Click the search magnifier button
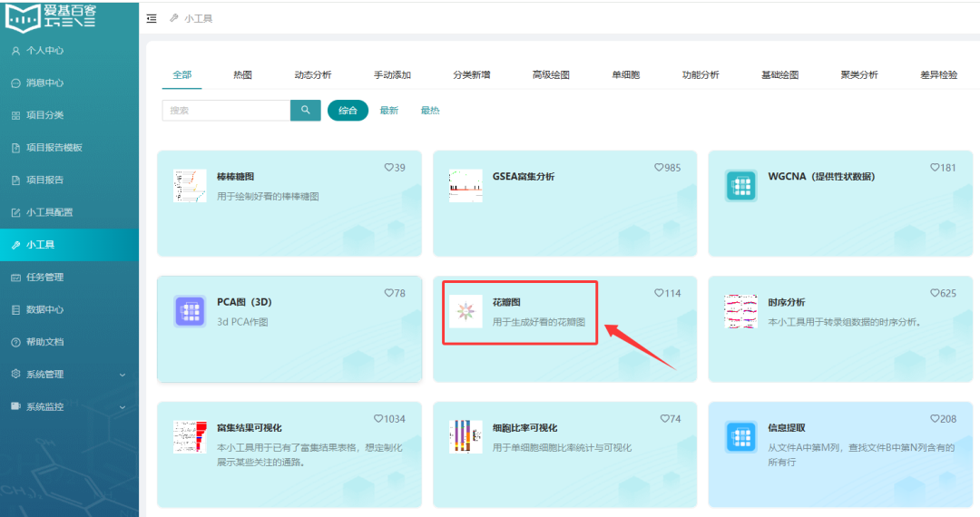The image size is (980, 517). pyautogui.click(x=306, y=111)
